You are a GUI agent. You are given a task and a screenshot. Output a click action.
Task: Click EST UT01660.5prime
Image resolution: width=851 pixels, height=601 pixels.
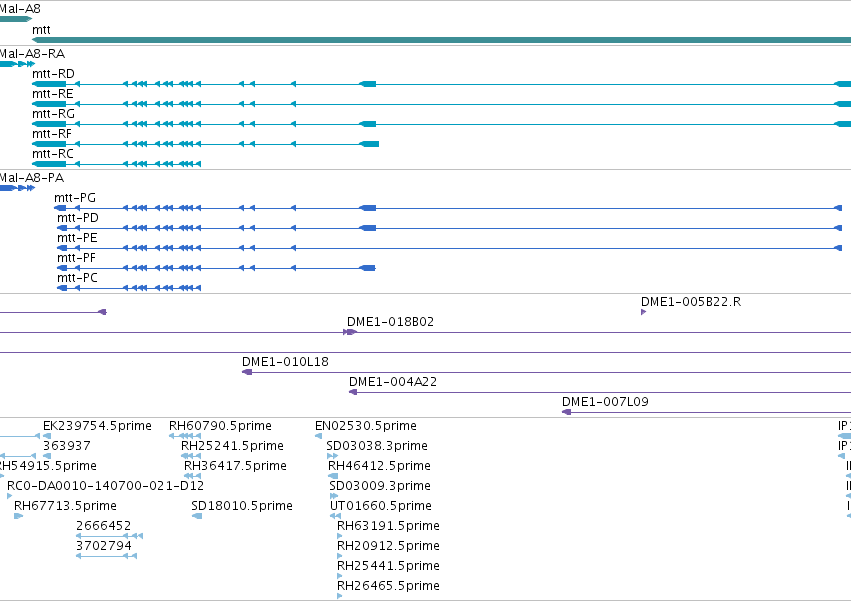tap(381, 506)
